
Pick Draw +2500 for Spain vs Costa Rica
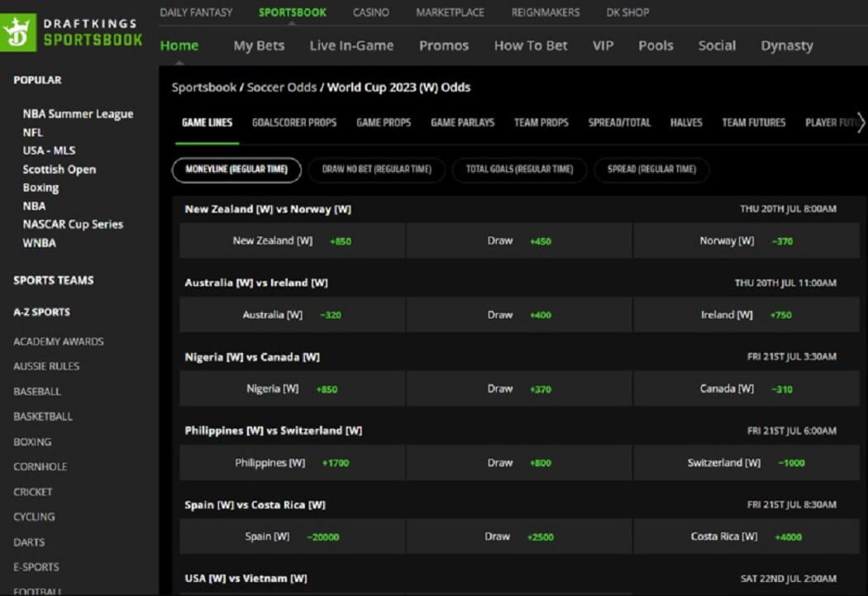point(518,536)
